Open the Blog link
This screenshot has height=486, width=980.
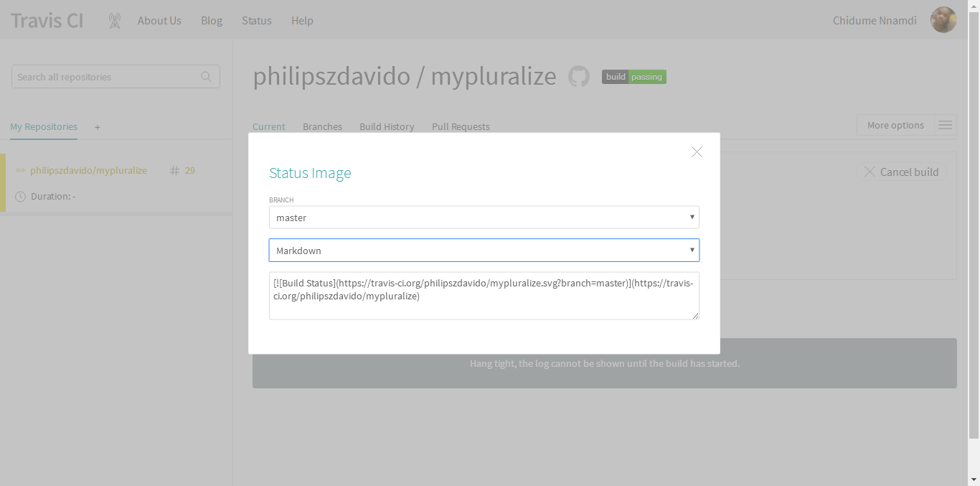click(212, 21)
